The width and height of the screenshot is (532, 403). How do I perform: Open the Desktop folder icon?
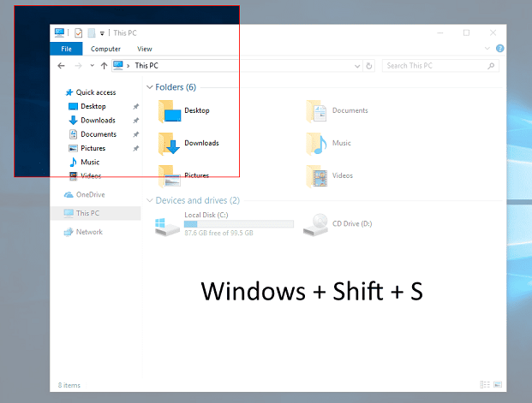(x=170, y=111)
